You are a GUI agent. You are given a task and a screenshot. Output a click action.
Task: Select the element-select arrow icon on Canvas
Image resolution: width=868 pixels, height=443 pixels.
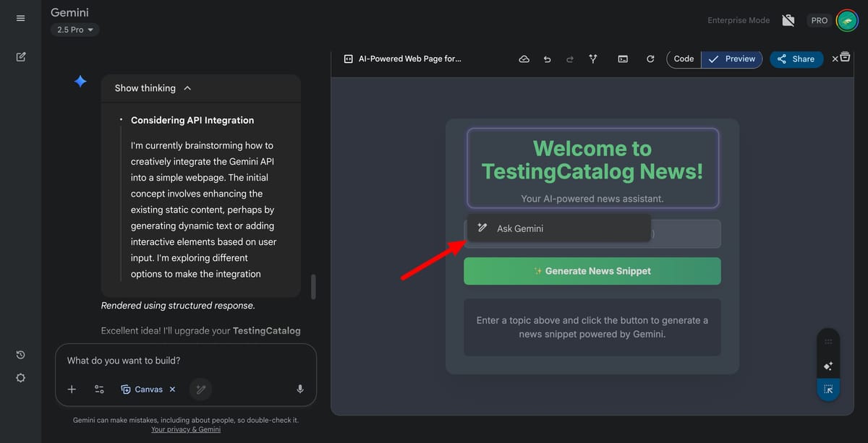827,390
